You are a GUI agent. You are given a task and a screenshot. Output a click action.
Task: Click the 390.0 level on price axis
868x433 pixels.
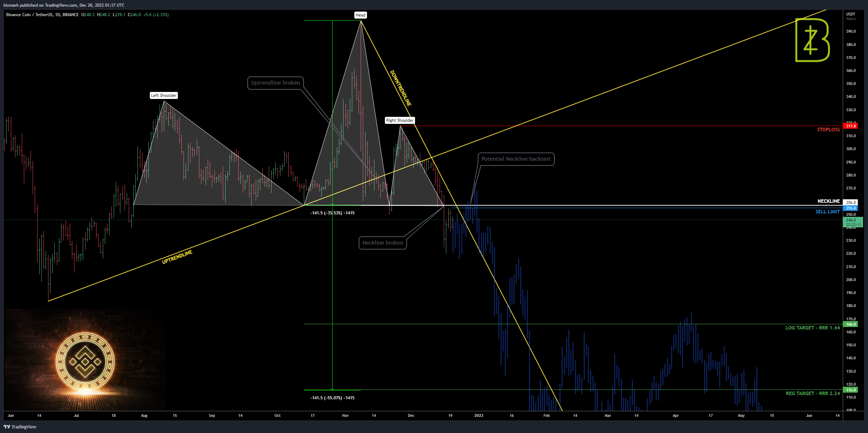(x=851, y=31)
